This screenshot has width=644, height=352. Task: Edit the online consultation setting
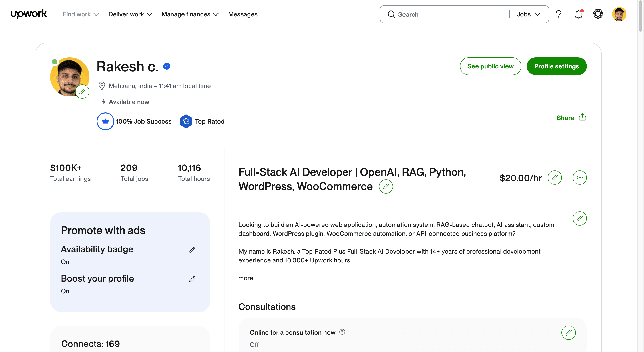pyautogui.click(x=568, y=333)
